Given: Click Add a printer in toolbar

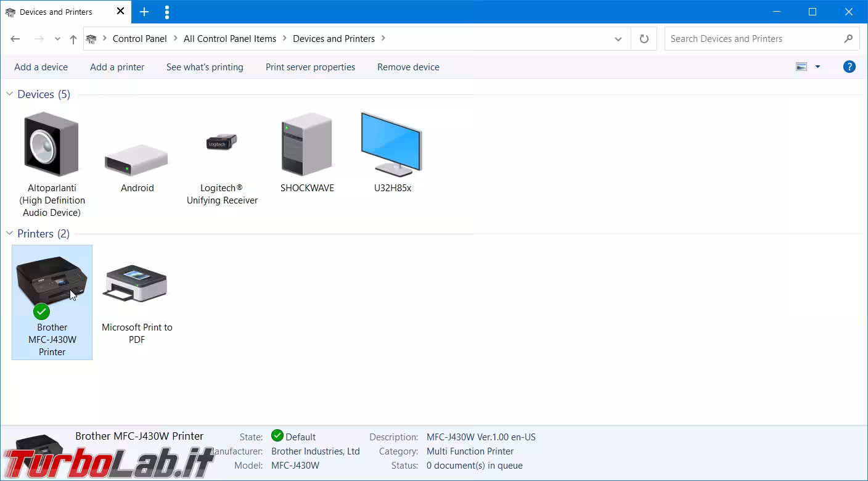Looking at the screenshot, I should click(117, 67).
